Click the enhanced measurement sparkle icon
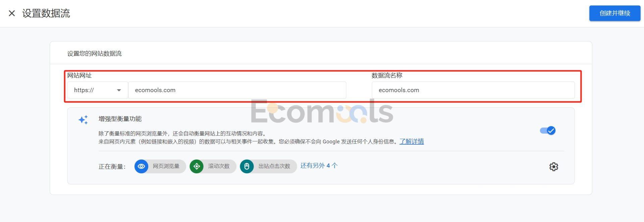This screenshot has height=222, width=644. tap(83, 120)
